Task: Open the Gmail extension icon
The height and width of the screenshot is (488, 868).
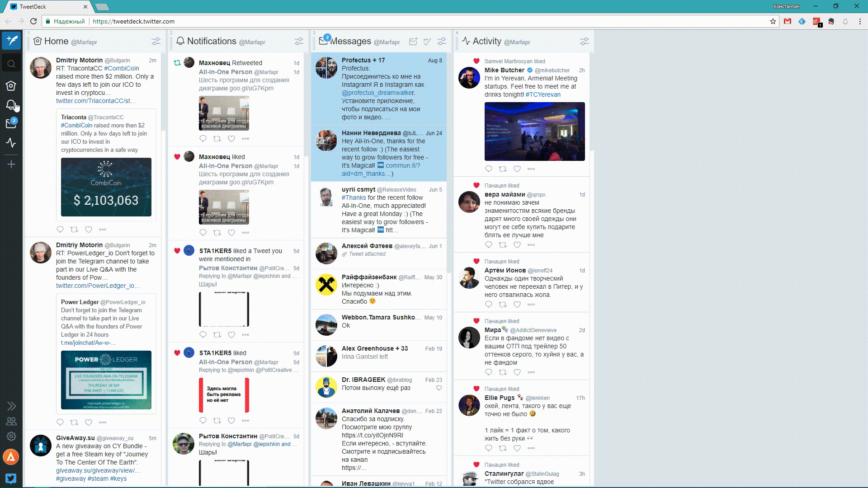Action: click(788, 21)
